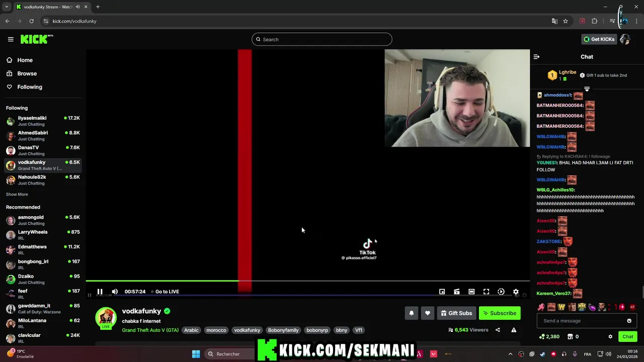Follow vodkafunky with the heart button
This screenshot has height=362, width=644.
pyautogui.click(x=428, y=313)
